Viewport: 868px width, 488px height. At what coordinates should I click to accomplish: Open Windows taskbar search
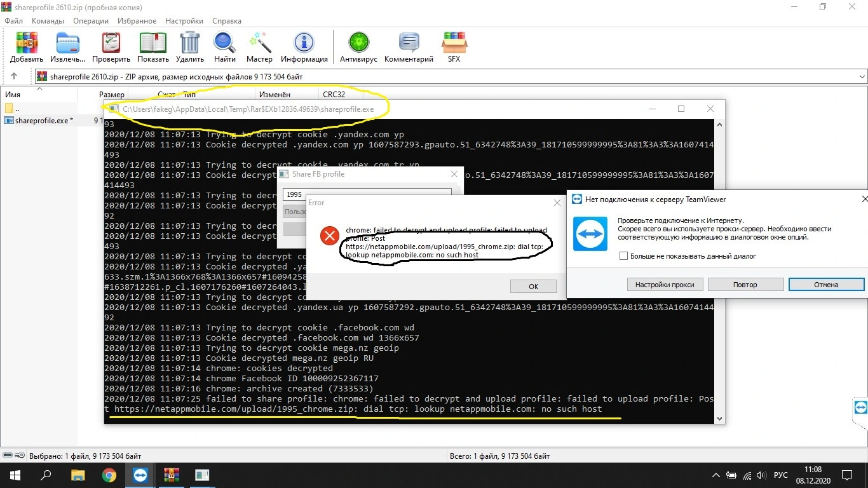click(46, 475)
